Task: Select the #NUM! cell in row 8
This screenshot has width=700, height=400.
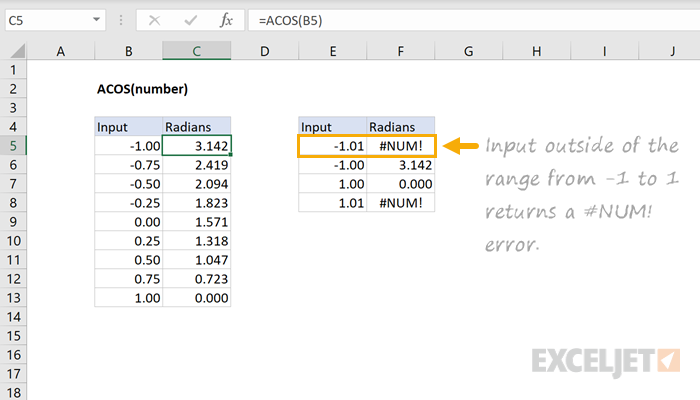Action: coord(400,203)
